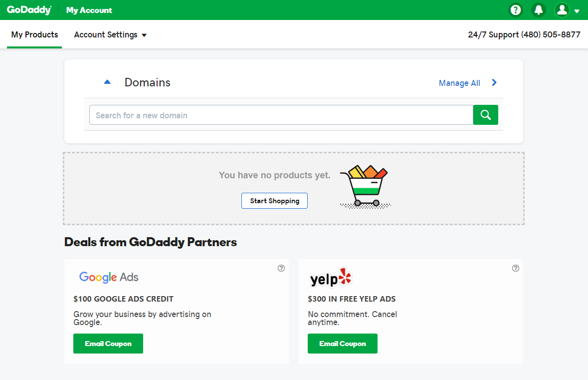The height and width of the screenshot is (380, 588).
Task: Click the Yelp deal info question icon
Action: [516, 268]
